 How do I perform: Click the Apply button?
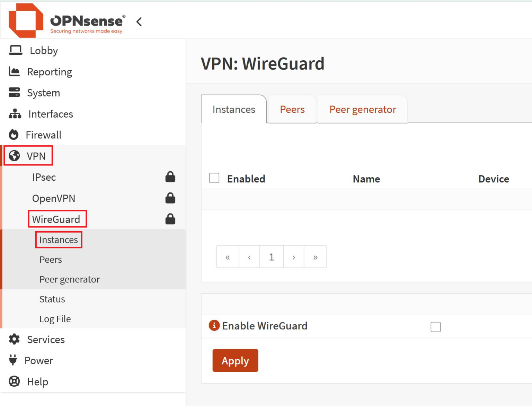[235, 360]
